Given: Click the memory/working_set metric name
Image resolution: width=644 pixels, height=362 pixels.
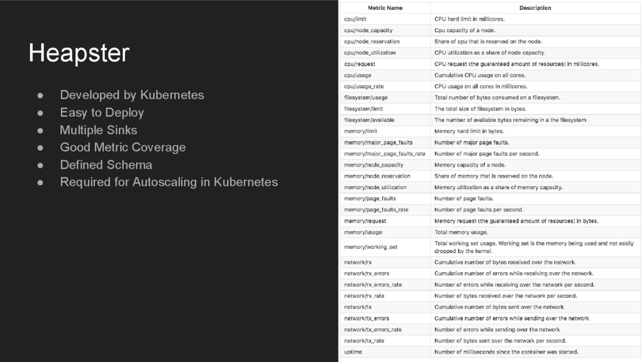Looking at the screenshot, I should 370,247.
